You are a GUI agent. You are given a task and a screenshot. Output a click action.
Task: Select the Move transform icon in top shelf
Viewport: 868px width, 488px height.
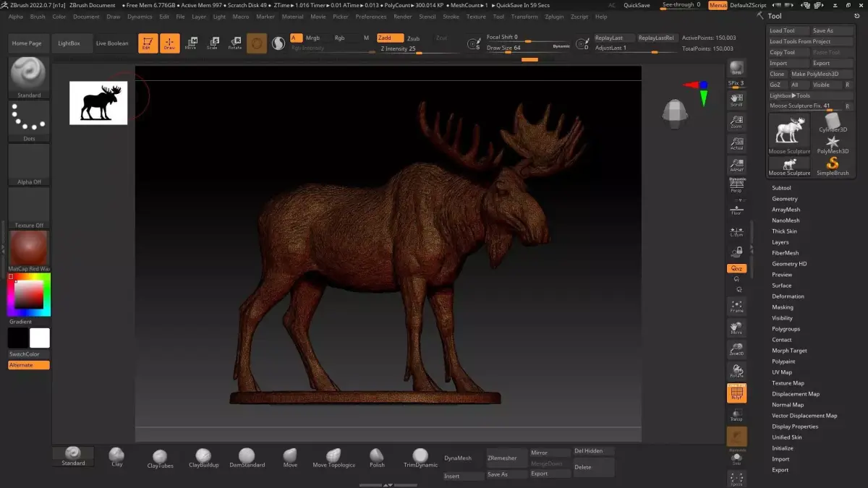click(191, 43)
